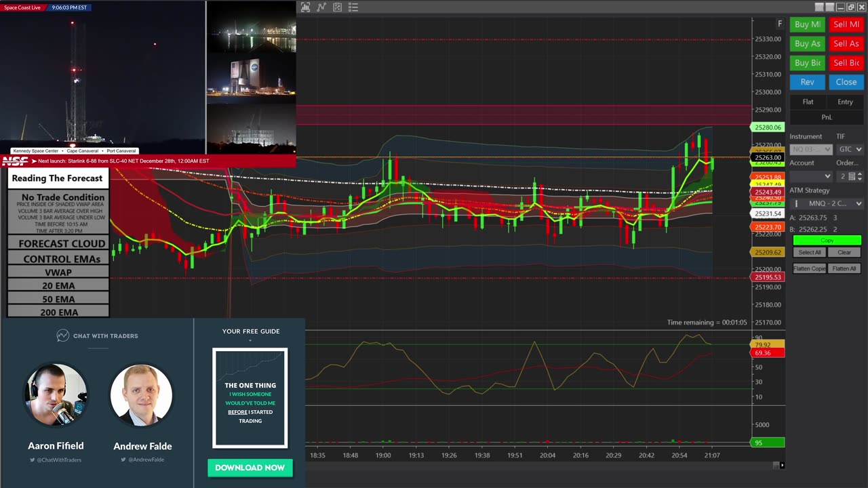Click the 69.36 red oscillator value label
The image size is (868, 488).
[x=768, y=353]
